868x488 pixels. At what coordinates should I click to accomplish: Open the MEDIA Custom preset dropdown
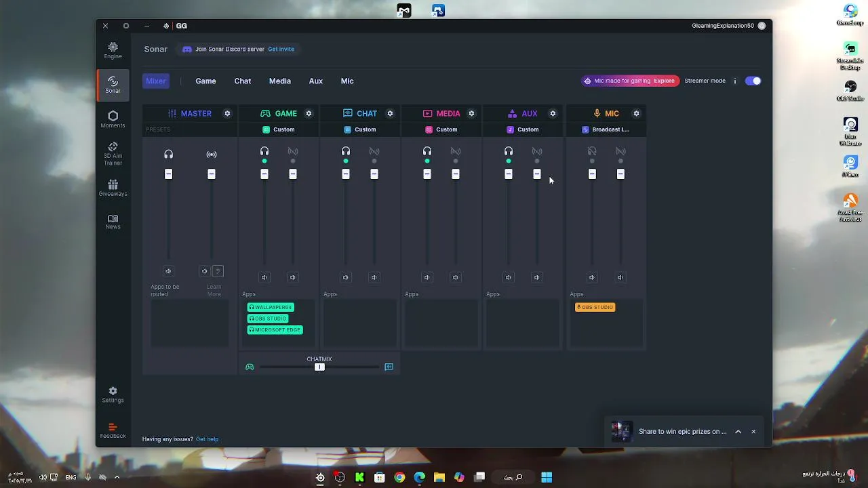(x=441, y=129)
